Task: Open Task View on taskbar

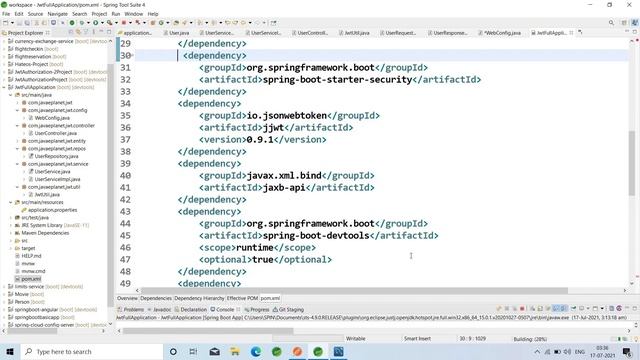Action: pos(193,351)
